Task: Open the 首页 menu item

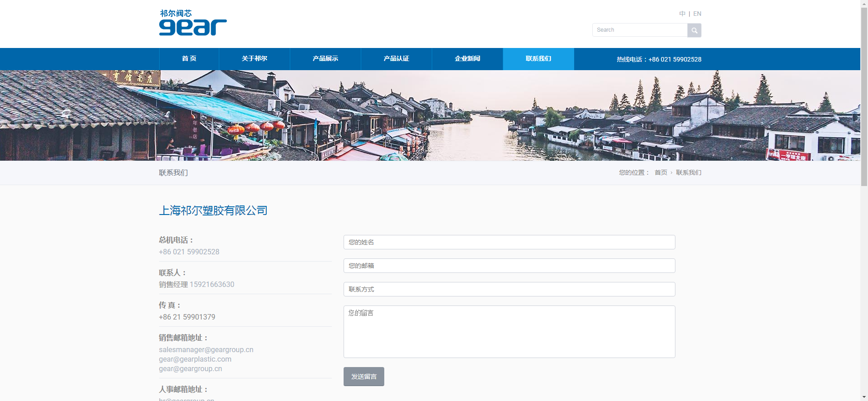Action: (189, 59)
